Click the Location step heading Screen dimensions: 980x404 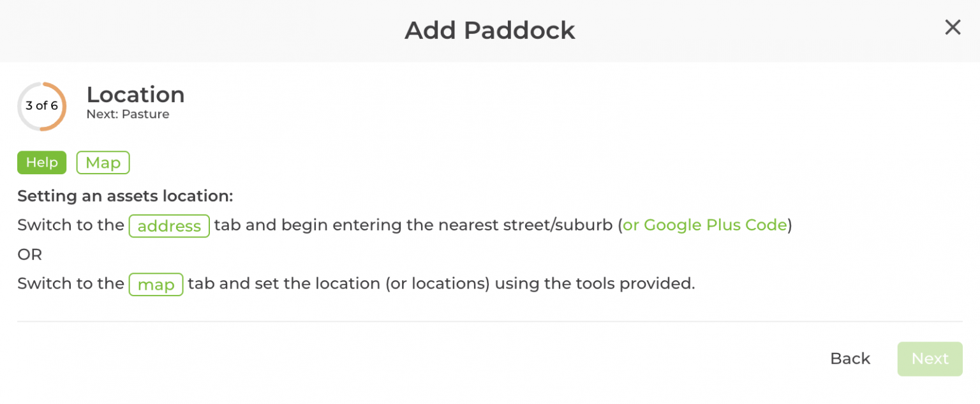point(135,94)
